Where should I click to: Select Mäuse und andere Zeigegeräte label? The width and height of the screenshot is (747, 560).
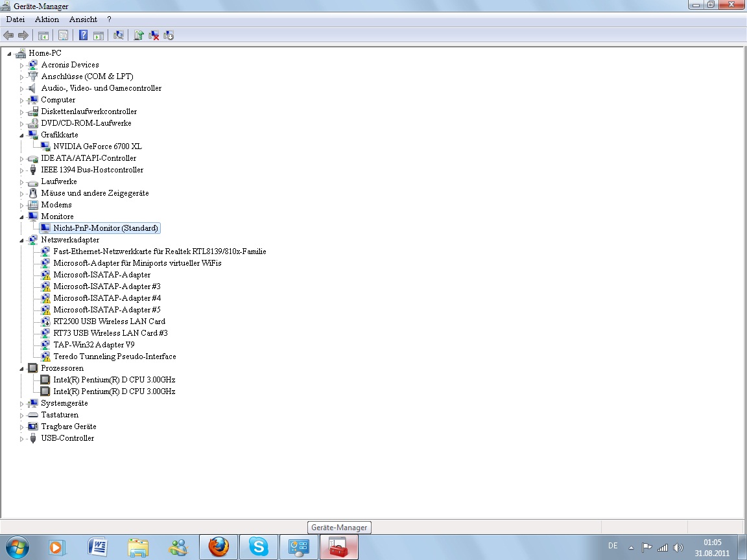pyautogui.click(x=95, y=193)
